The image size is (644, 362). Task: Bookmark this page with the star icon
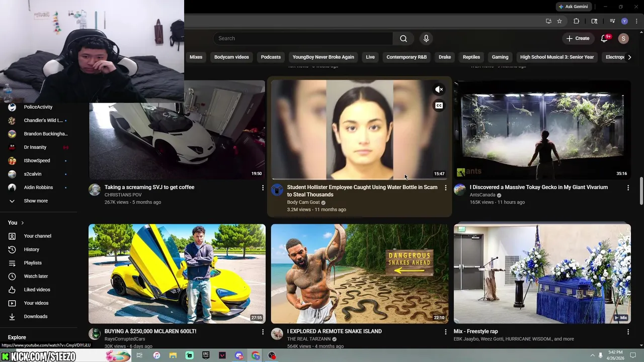[x=559, y=21]
